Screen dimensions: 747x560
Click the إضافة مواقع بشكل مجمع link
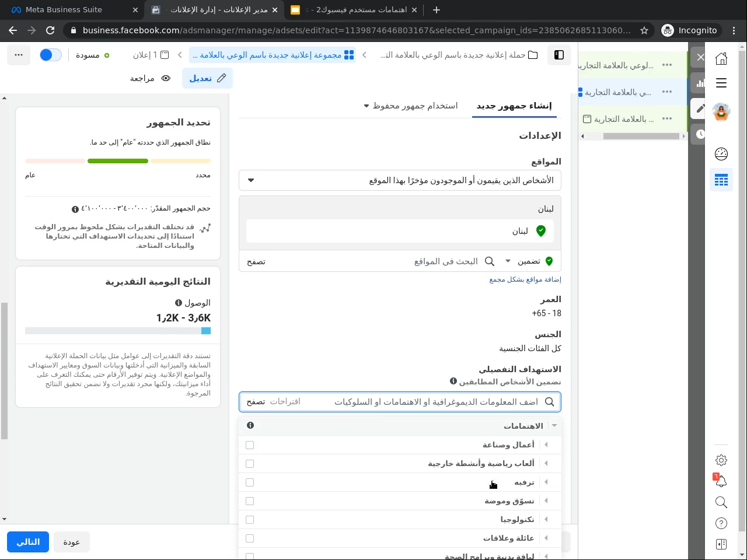(x=525, y=279)
